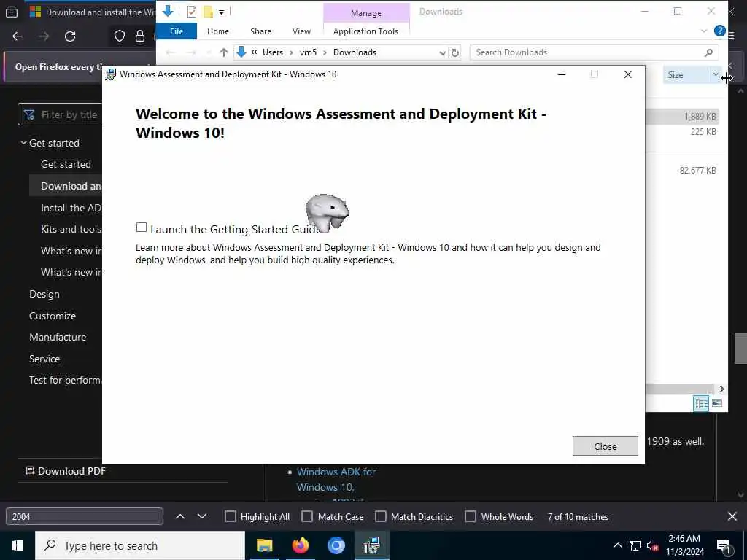The width and height of the screenshot is (747, 560).
Task: Collapse the Explorer ribbon with the chevron
Action: click(704, 31)
